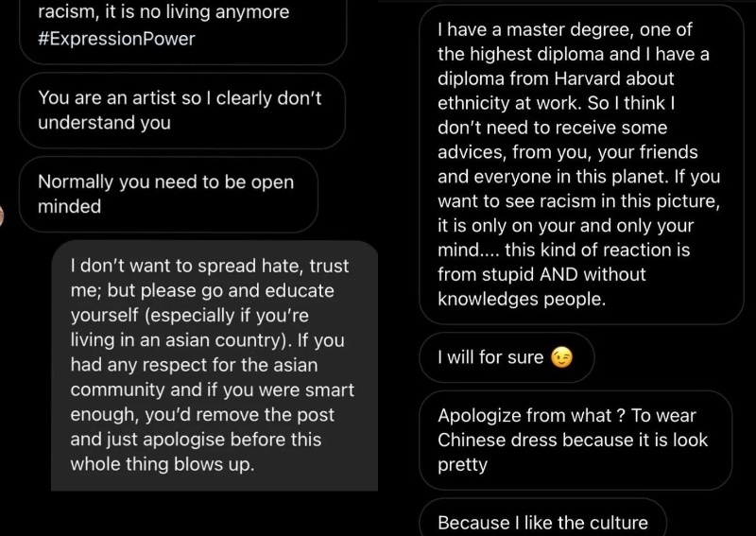The width and height of the screenshot is (756, 536).
Task: Click the text "and just apologise before this"
Action: tap(196, 440)
